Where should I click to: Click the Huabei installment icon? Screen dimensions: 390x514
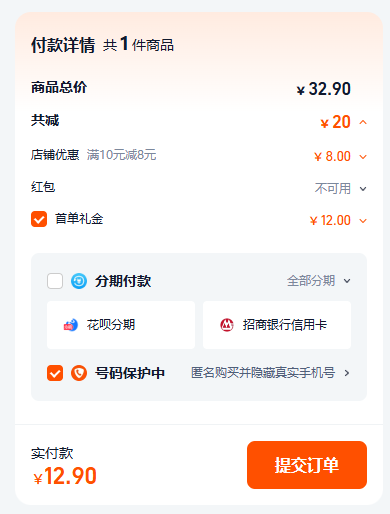click(x=71, y=325)
